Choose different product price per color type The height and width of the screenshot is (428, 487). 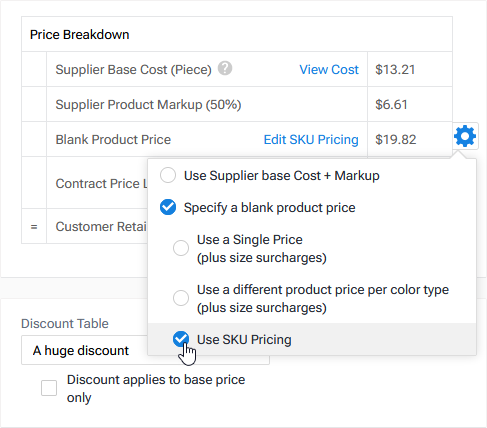coord(181,298)
